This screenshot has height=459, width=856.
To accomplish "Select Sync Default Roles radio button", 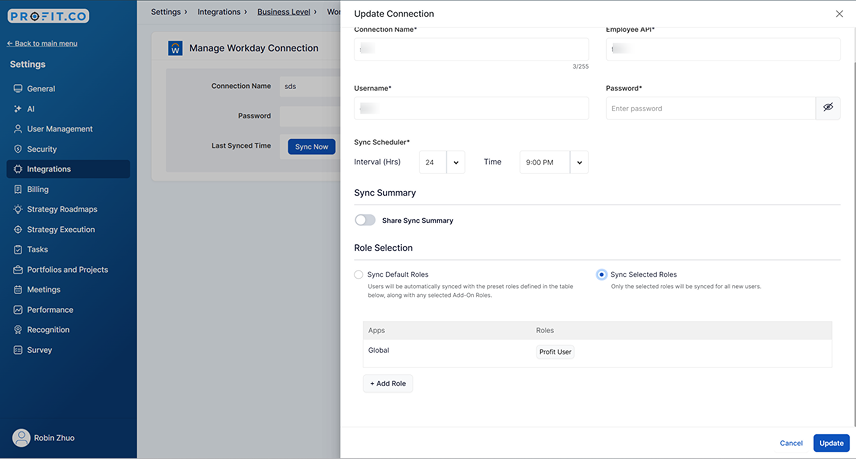I will point(359,275).
